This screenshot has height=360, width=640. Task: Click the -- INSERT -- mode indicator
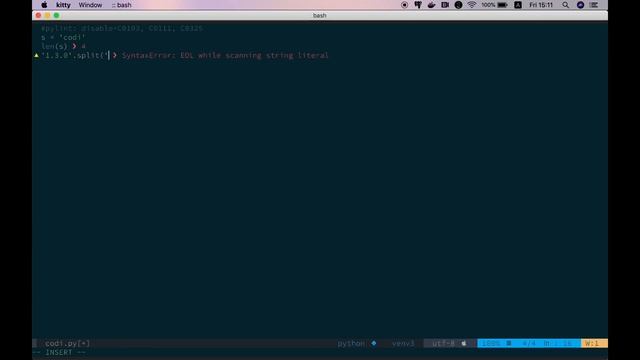click(x=59, y=352)
